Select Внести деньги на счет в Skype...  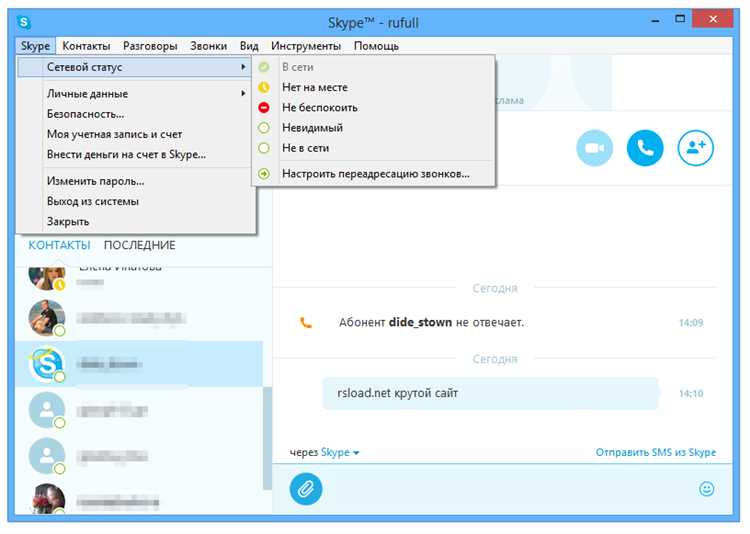click(x=134, y=155)
